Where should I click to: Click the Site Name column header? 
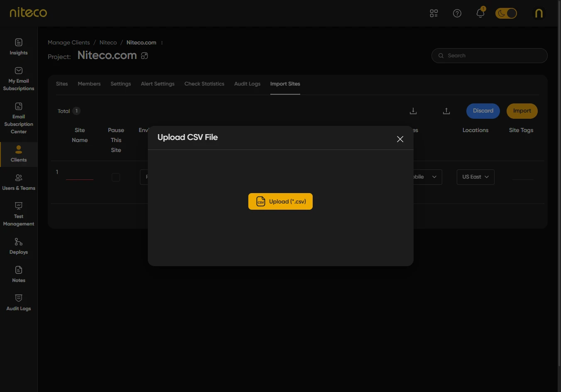click(80, 135)
